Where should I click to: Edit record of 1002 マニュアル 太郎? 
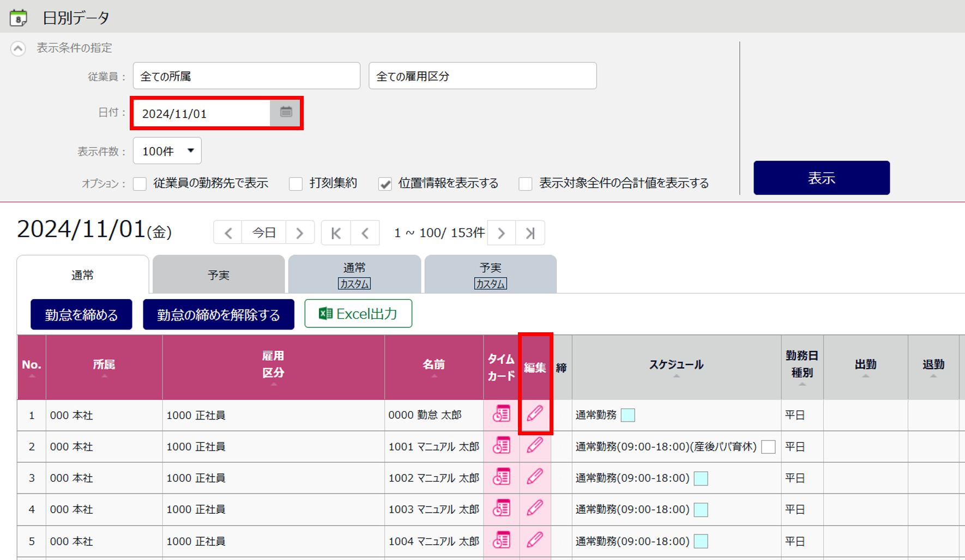(535, 477)
